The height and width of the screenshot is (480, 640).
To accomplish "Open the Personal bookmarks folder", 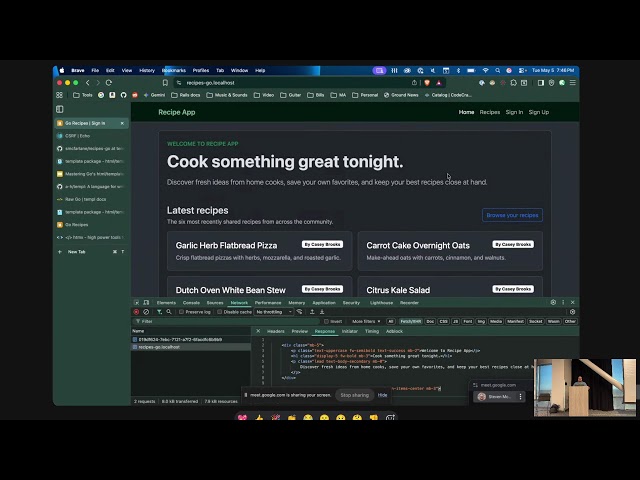I will (x=365, y=95).
